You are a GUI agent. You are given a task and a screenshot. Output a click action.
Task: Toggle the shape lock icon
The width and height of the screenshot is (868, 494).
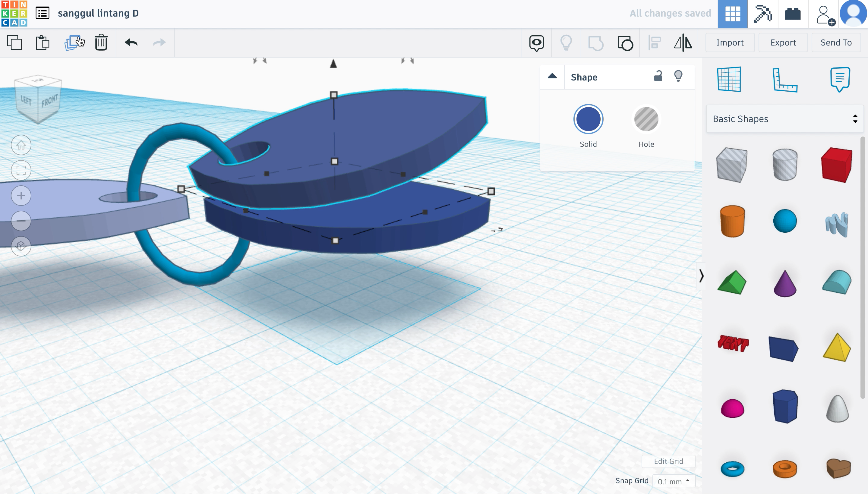point(658,76)
